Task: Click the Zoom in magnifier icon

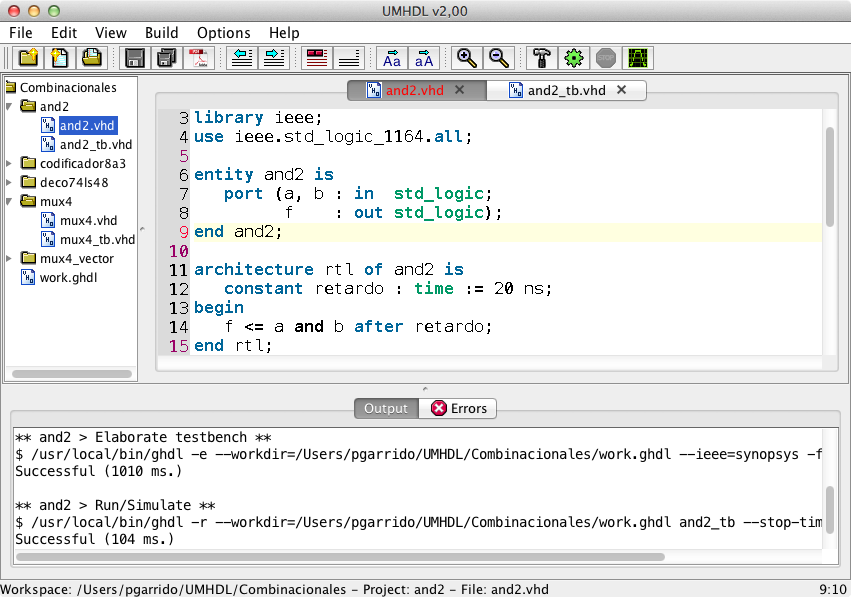Action: coord(465,58)
